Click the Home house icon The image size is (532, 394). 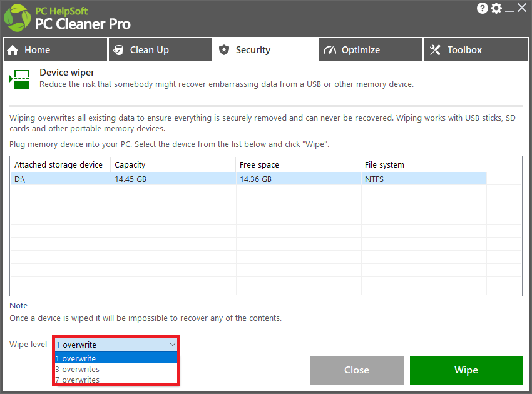pyautogui.click(x=13, y=50)
